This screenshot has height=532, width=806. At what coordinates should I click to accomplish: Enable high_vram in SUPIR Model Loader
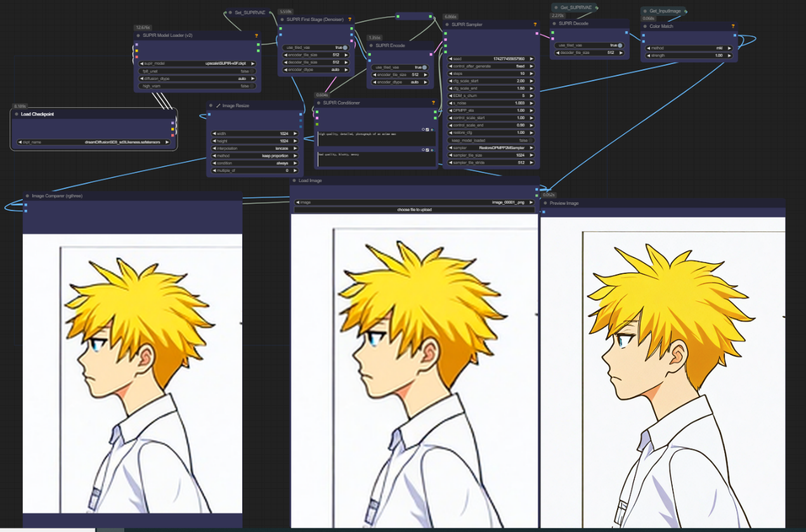tap(197, 86)
